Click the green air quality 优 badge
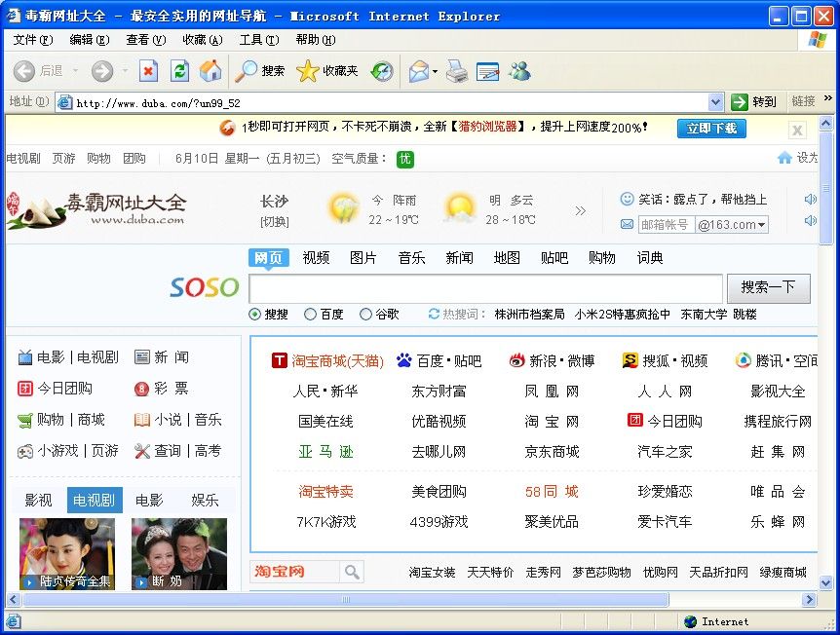This screenshot has width=840, height=635. point(405,159)
